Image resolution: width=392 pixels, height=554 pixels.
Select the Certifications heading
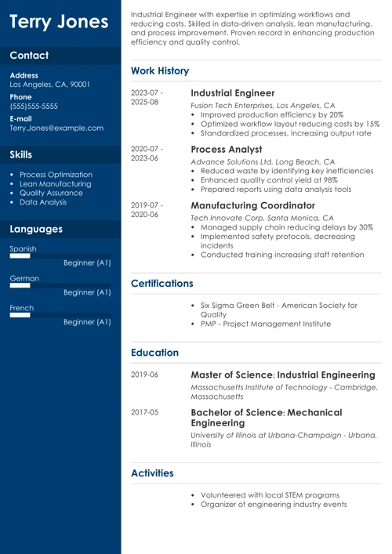tap(162, 284)
